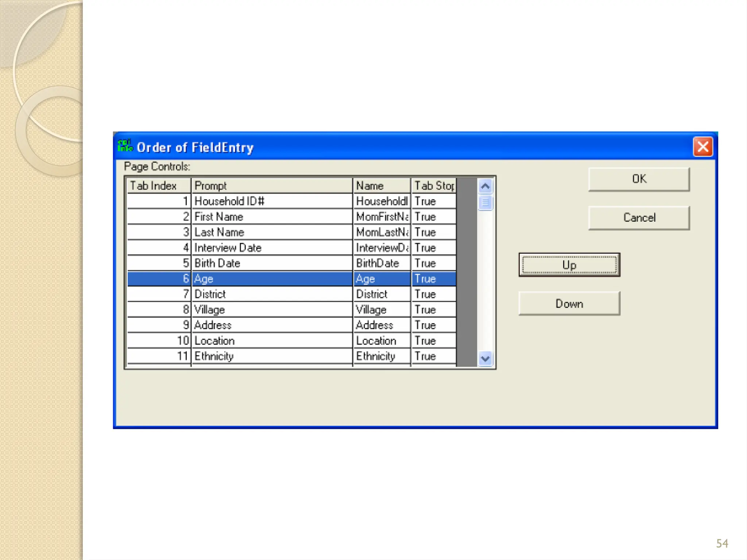Viewport: 747px width, 560px height.
Task: Click the scrollbar thumb in Page Controls
Action: point(485,203)
